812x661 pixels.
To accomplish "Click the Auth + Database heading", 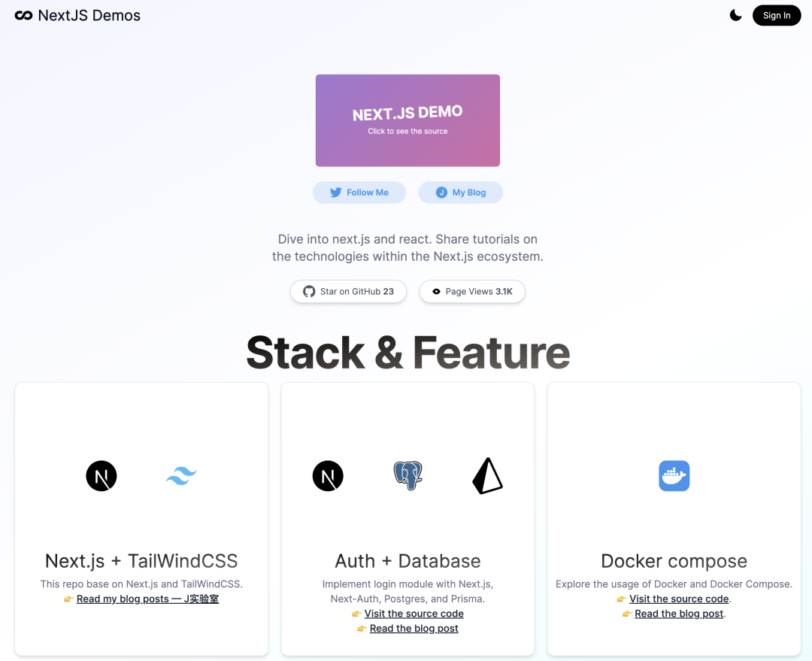I will 408,561.
